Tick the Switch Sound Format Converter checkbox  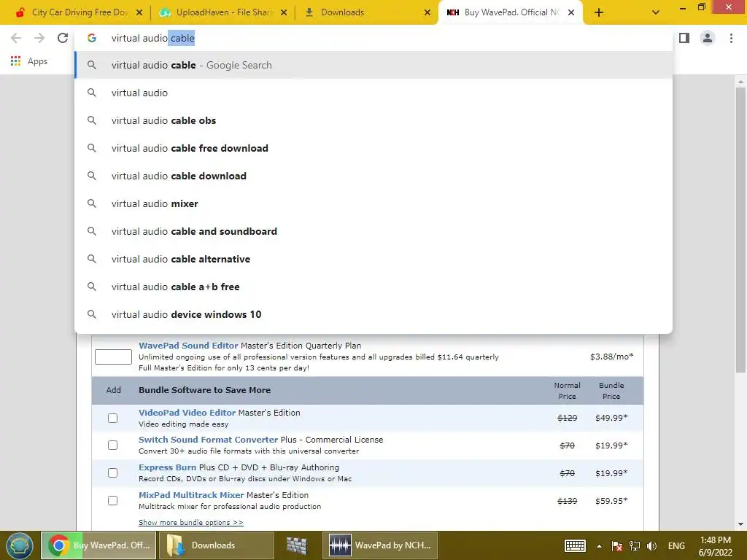coord(112,446)
